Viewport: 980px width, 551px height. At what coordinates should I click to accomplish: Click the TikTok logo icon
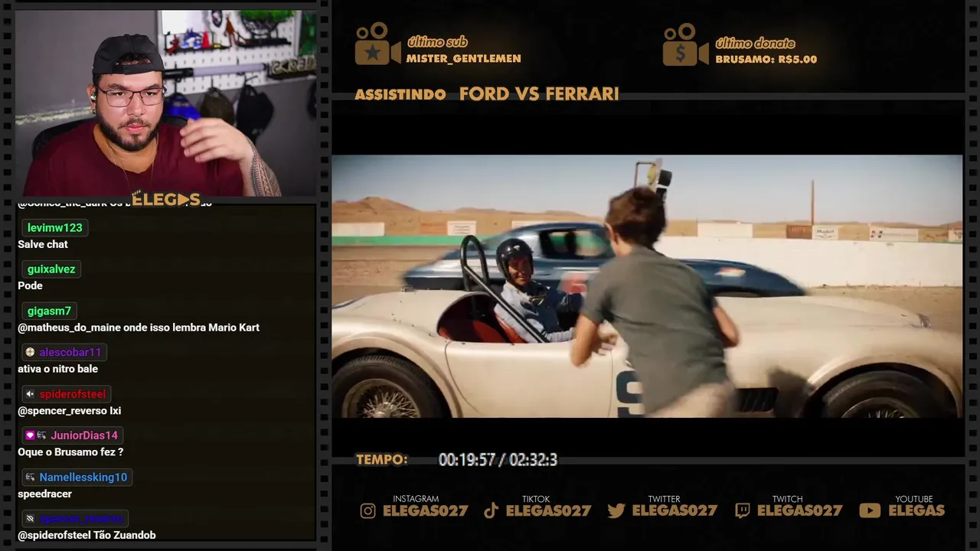(x=492, y=510)
